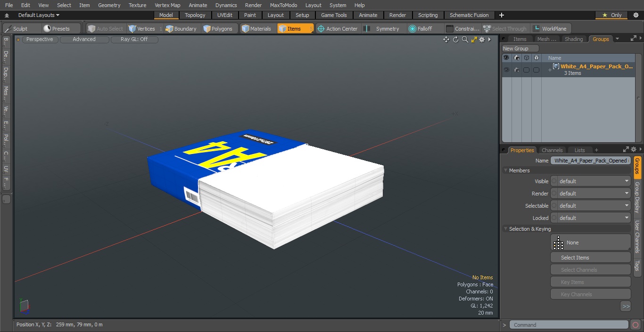Open the Properties panel settings gear
Screen dimensions: 644x332
(x=633, y=150)
